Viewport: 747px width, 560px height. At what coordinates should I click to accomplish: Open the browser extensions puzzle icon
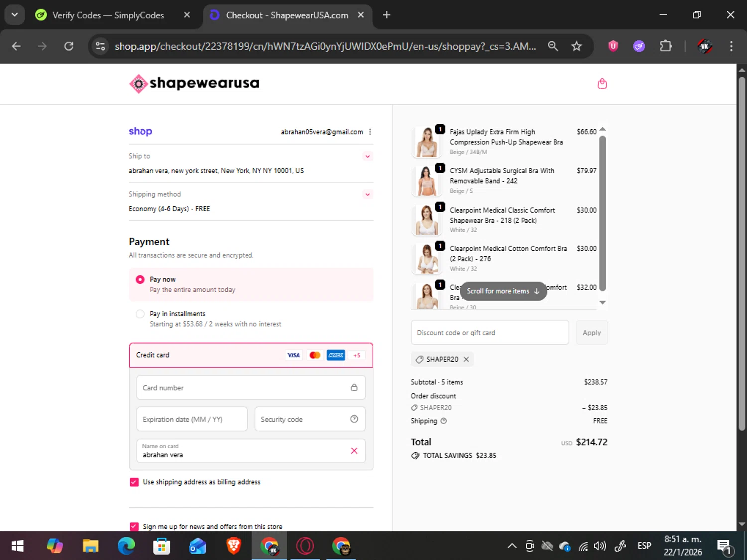click(x=666, y=46)
